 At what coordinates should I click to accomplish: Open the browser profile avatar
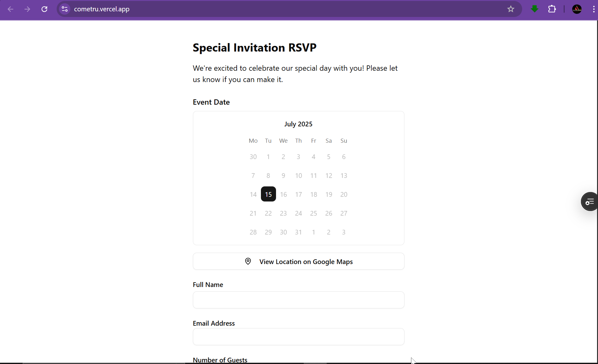(x=577, y=9)
